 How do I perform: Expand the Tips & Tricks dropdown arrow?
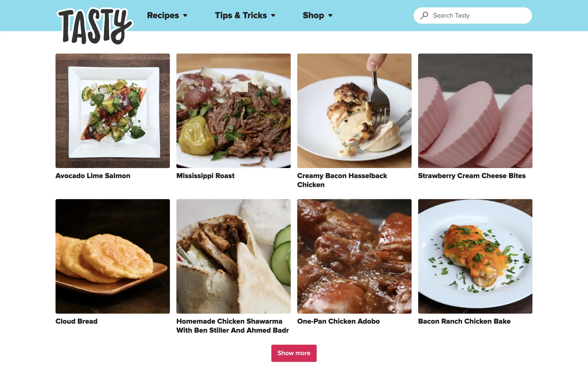(273, 16)
